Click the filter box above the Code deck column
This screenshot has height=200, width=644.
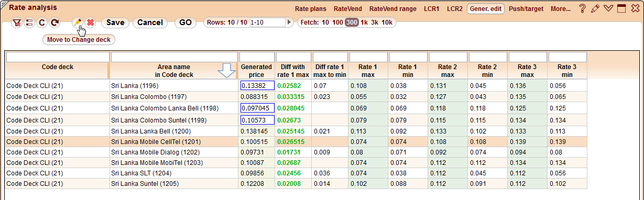coord(58,57)
